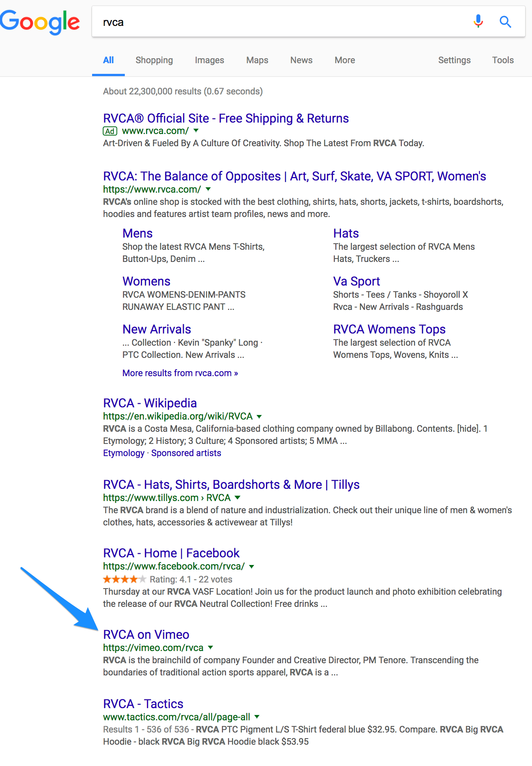Viewport: 532px width, 766px height.
Task: Open the RVCA - Wikipedia result
Action: click(x=150, y=403)
